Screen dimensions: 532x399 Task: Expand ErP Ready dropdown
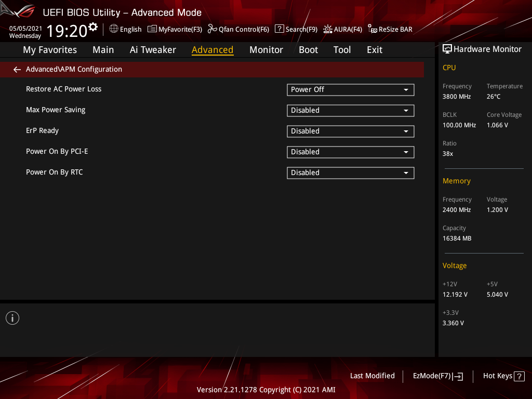351,131
